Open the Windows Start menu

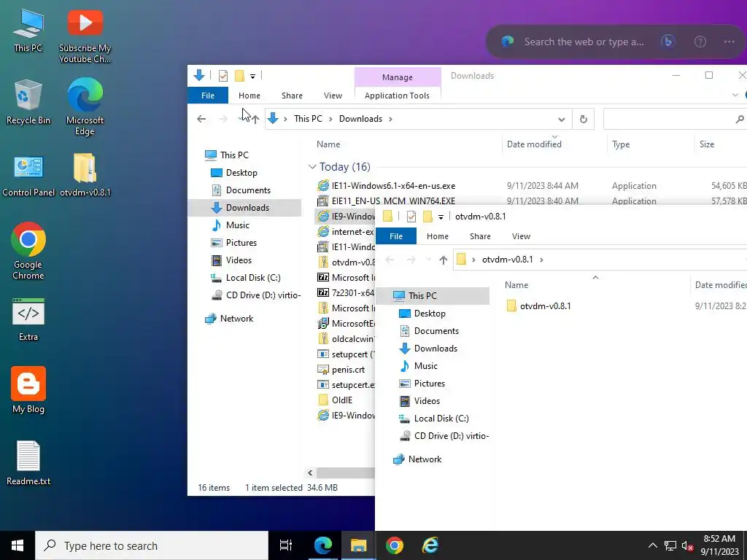(18, 545)
